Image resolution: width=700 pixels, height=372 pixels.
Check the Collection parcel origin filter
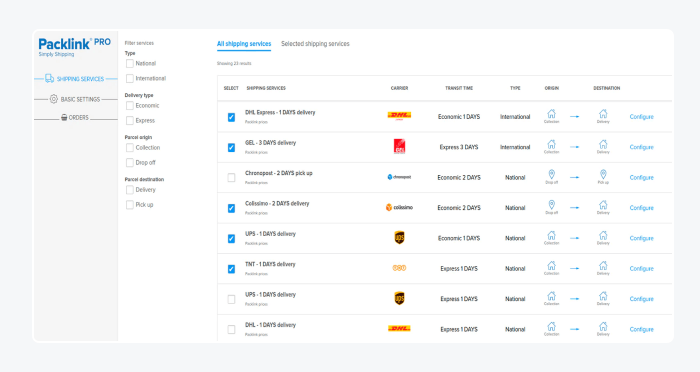point(130,148)
